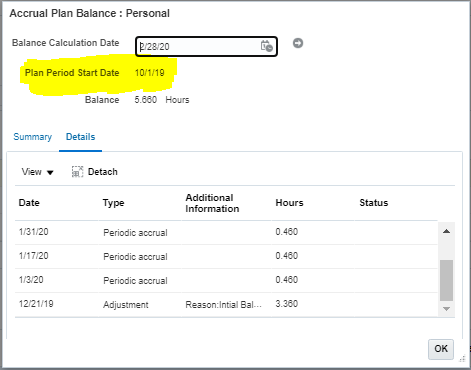The width and height of the screenshot is (471, 370).
Task: Click the Detach table icon
Action: click(x=77, y=172)
